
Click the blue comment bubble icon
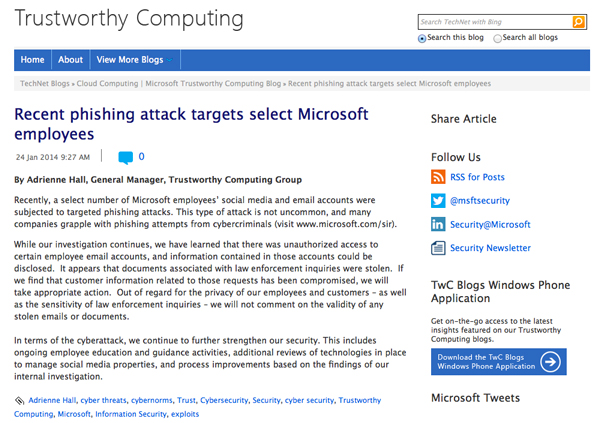[125, 157]
